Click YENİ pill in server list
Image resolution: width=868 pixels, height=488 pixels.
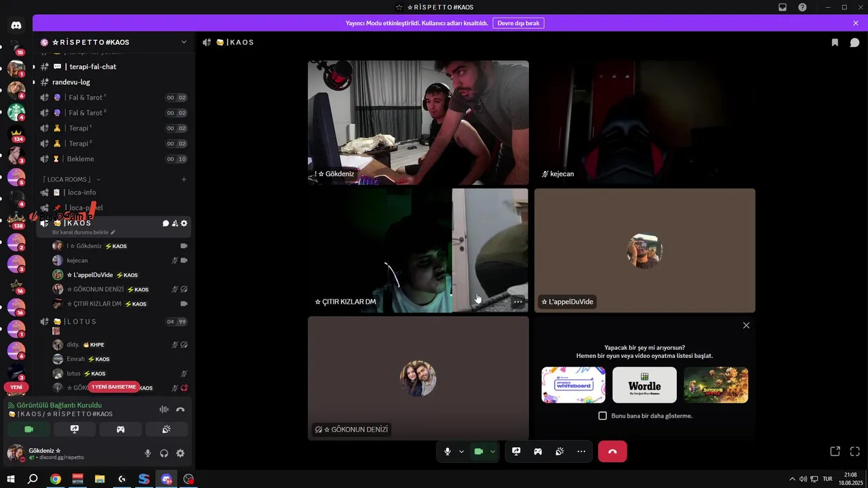16,387
